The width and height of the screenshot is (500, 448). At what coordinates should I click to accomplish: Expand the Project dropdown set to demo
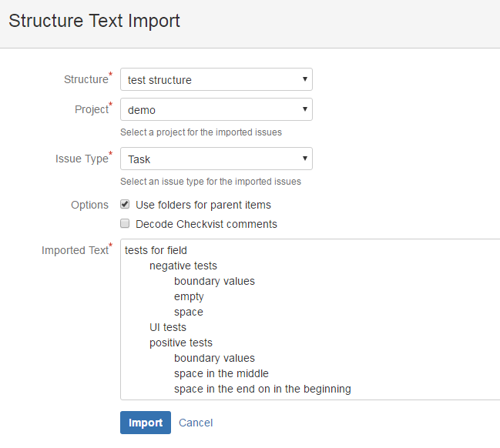click(216, 110)
